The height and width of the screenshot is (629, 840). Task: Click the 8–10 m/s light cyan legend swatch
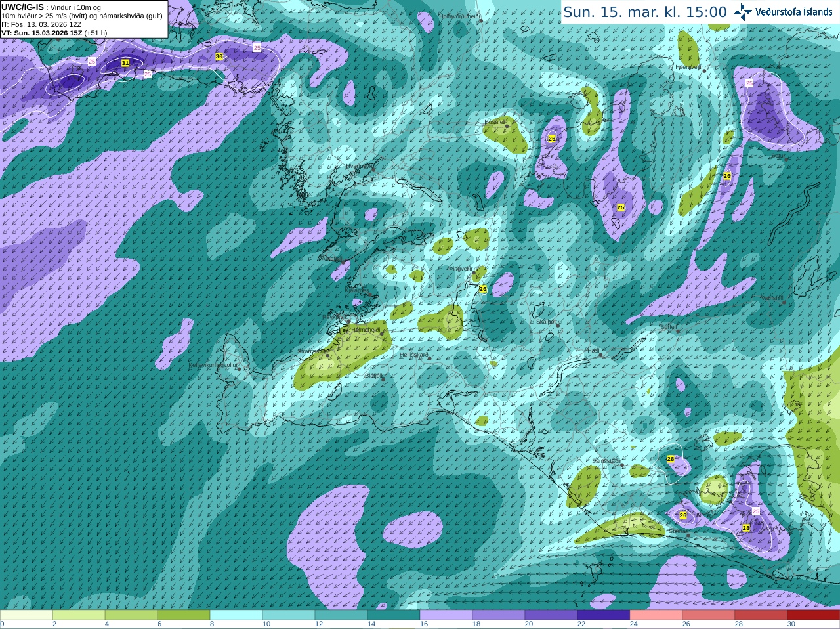(236, 615)
